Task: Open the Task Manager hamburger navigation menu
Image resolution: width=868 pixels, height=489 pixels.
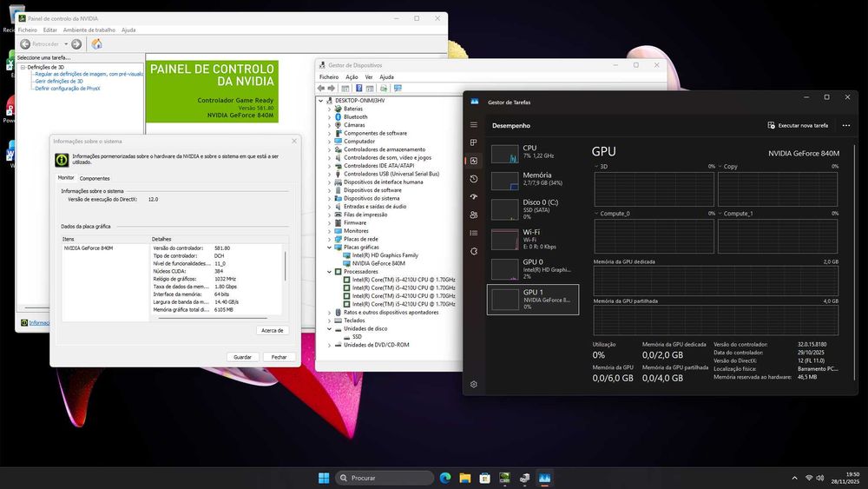Action: [x=474, y=124]
